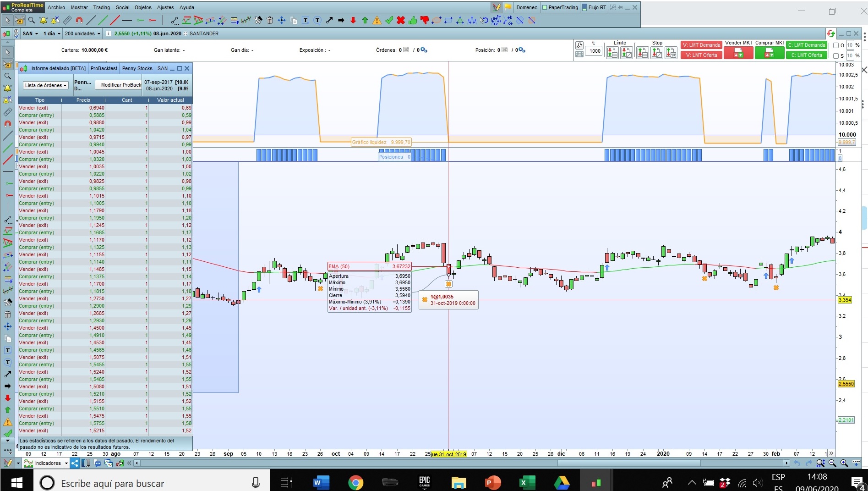
Task: Open File Explorer from the taskbar
Action: click(459, 482)
